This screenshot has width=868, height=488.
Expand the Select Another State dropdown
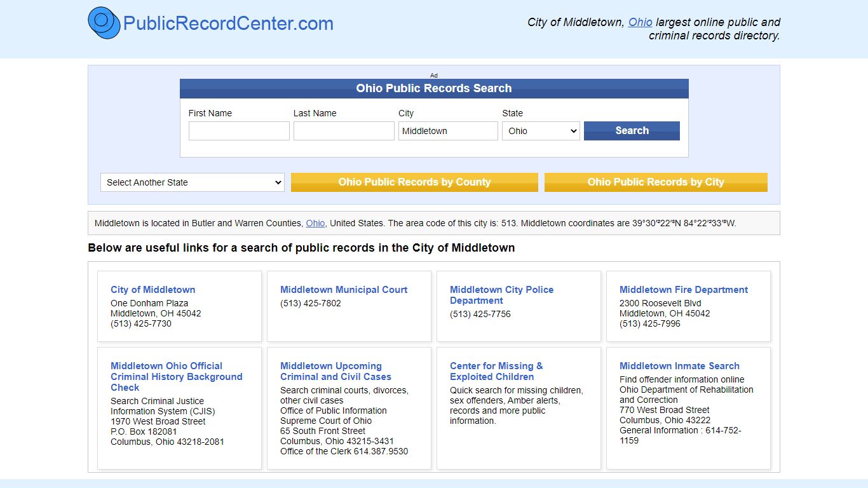coord(192,182)
